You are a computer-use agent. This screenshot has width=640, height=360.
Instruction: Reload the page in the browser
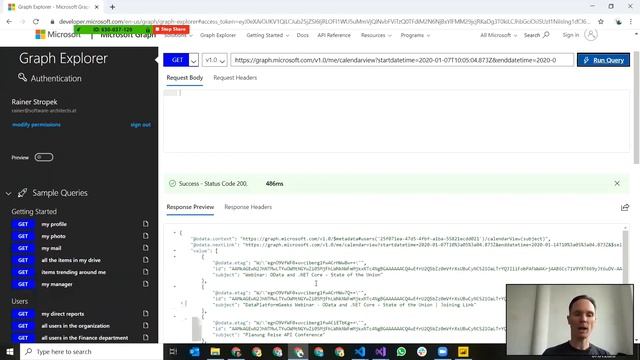(36, 21)
